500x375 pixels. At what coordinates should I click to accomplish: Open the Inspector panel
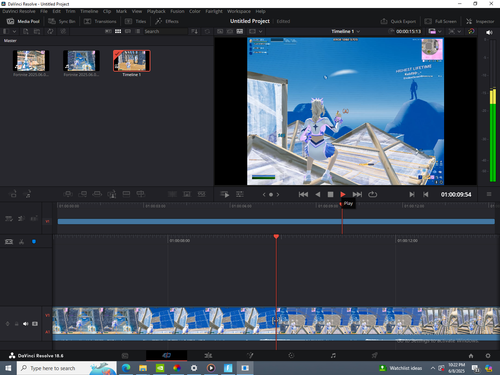pyautogui.click(x=480, y=21)
